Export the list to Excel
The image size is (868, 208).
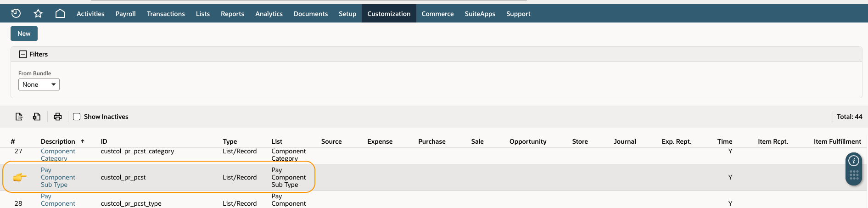pyautogui.click(x=37, y=117)
